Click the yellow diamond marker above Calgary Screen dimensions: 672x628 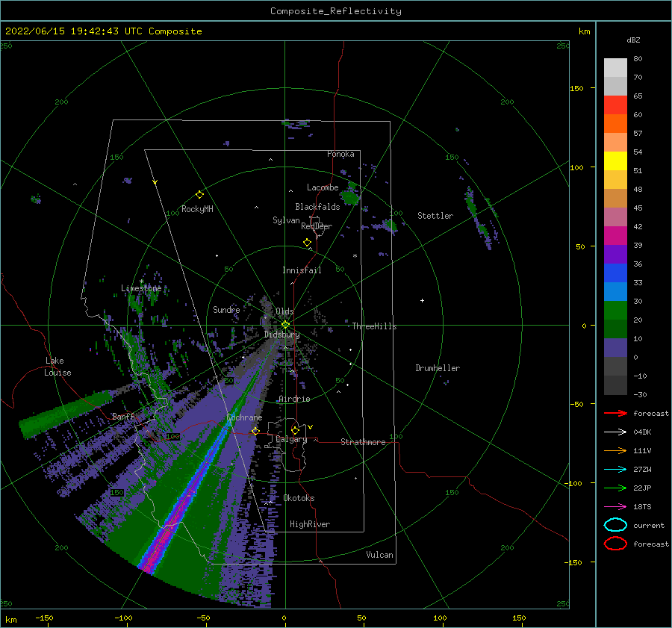point(295,430)
